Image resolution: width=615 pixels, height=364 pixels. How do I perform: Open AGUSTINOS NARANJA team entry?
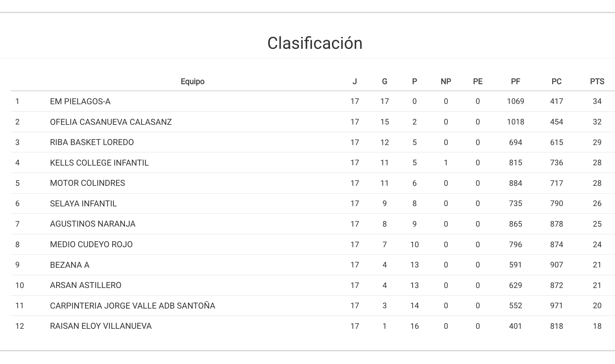[x=93, y=224]
